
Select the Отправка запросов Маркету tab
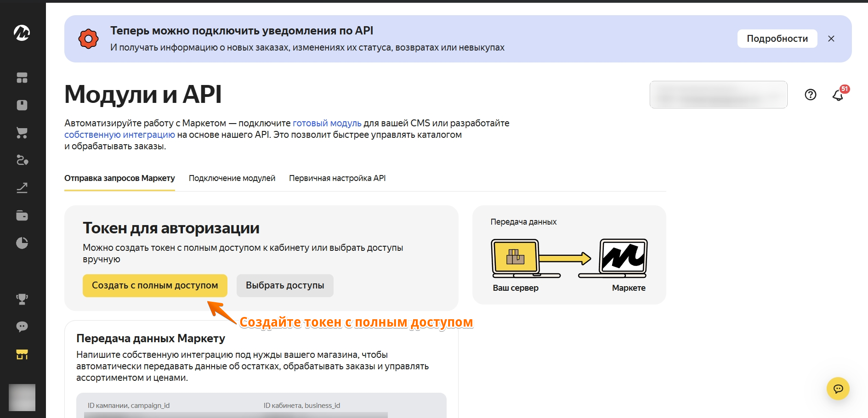[x=119, y=178]
